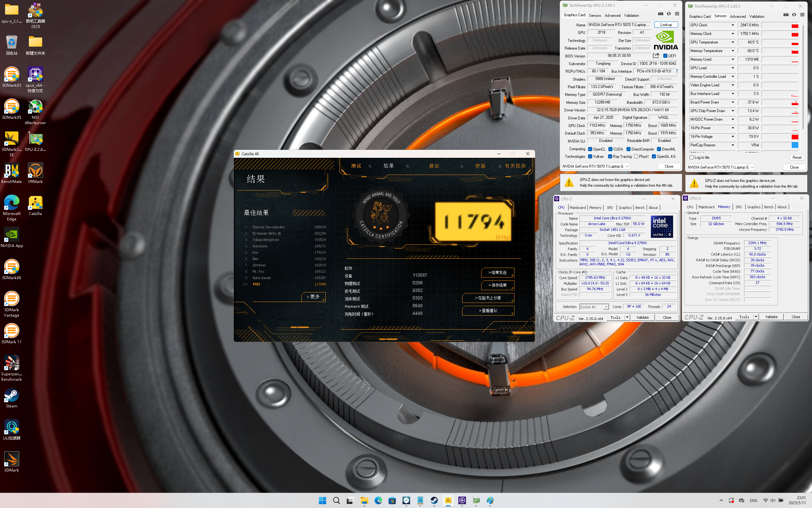The width and height of the screenshot is (812, 508).
Task: Toggle OpenCL checkbox in GPU-Z
Action: point(590,149)
